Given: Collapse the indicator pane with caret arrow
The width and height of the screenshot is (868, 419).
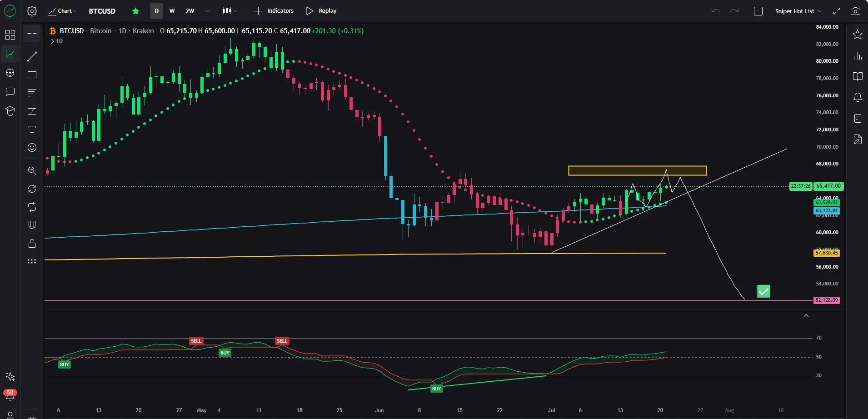Looking at the screenshot, I should (x=806, y=315).
